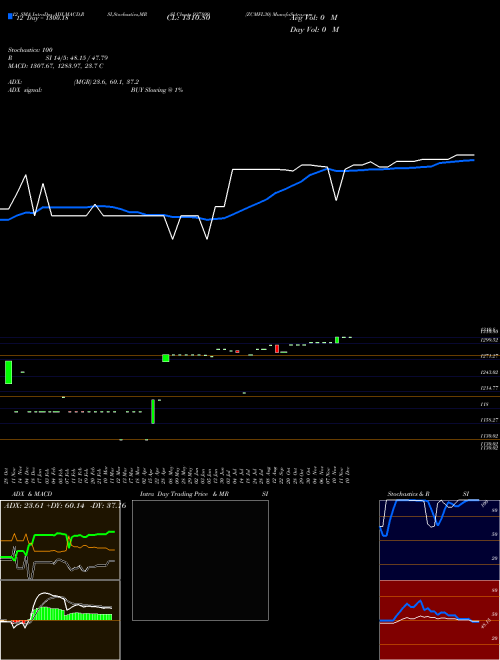Click the '(MGR) 23.6, 60.1, 37.2' ADX values
Screen dimensions: 500x660
pos(106,82)
